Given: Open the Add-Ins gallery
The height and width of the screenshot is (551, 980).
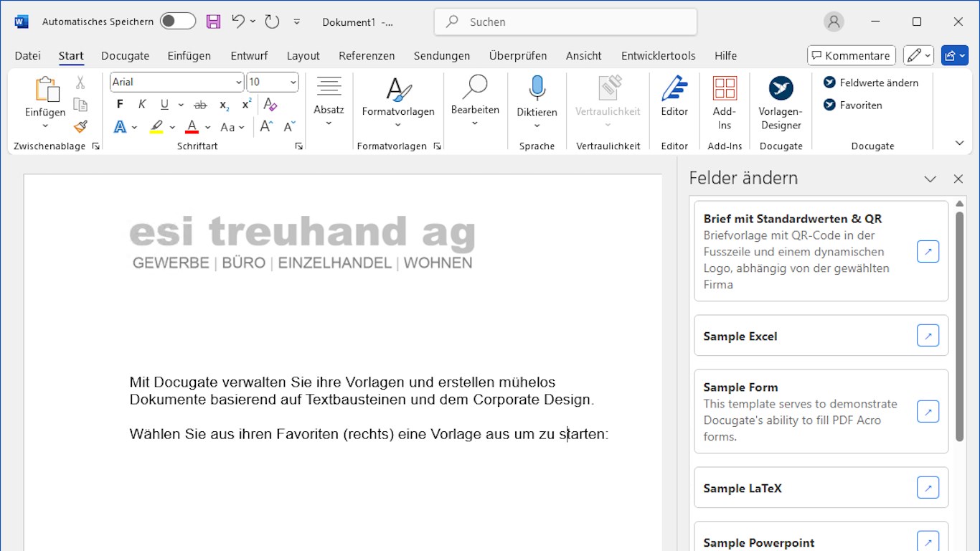Looking at the screenshot, I should pos(725,104).
